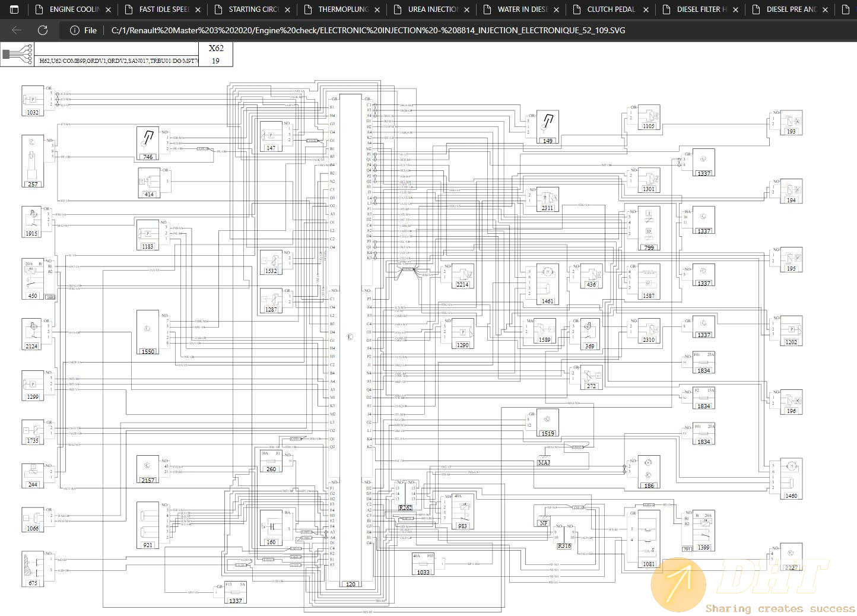This screenshot has width=857, height=616.
Task: Close the DIESEL PRE AND tab
Action: click(825, 10)
